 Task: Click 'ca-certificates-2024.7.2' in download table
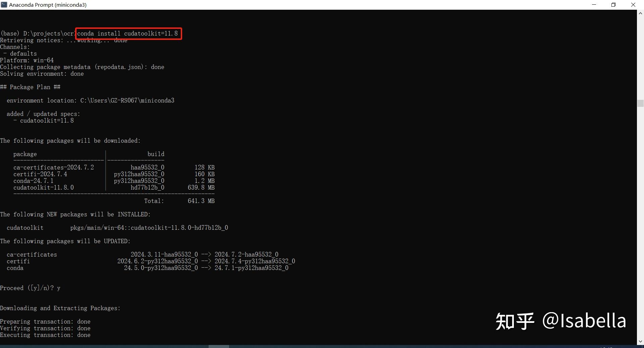pyautogui.click(x=54, y=167)
